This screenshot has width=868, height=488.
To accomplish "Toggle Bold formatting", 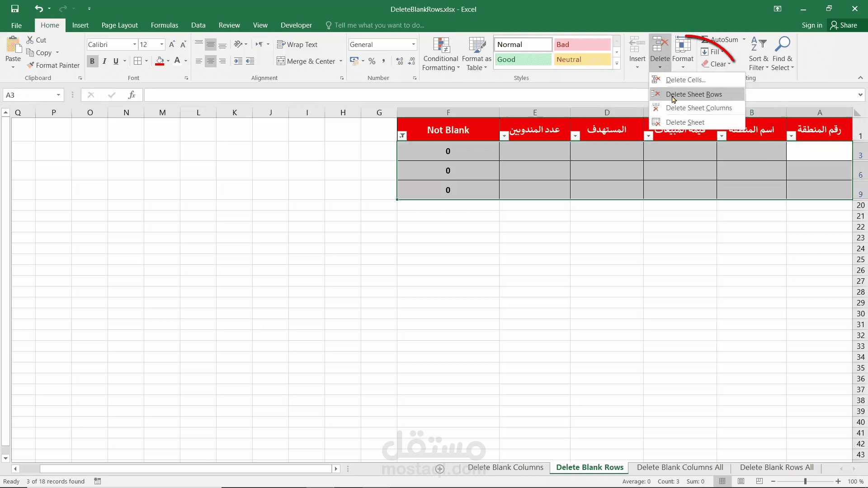I will (x=92, y=61).
